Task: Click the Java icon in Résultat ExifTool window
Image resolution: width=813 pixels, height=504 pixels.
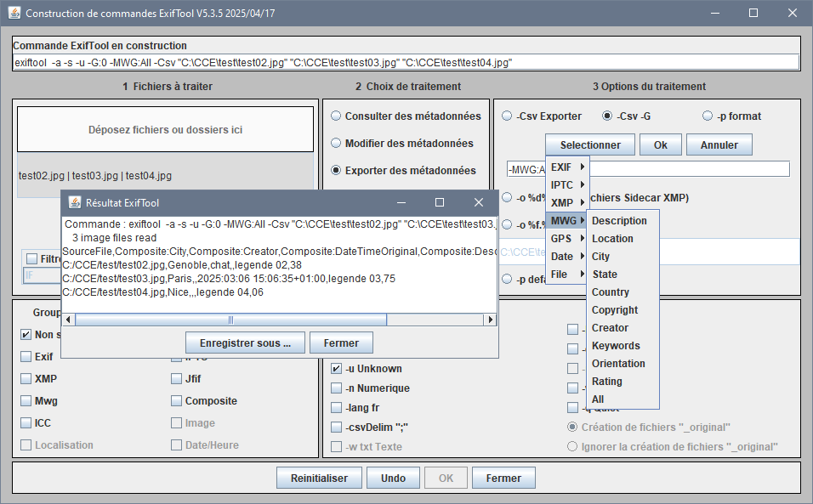Action: coord(75,202)
